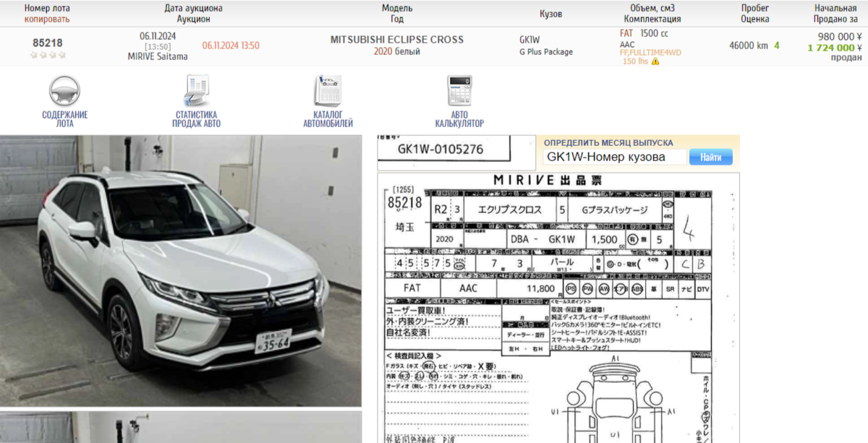
Task: Click the Определить месяц выпуска heading
Action: coord(608,143)
